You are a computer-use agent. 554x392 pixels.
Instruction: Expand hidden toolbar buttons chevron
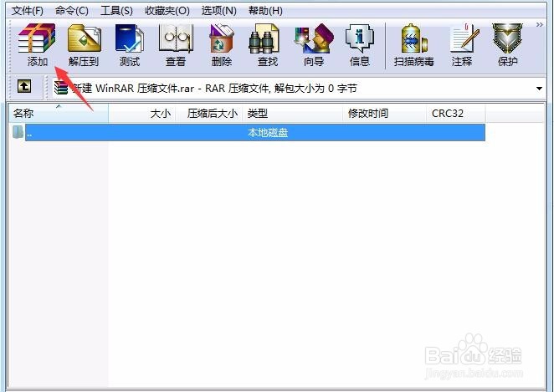pos(540,25)
